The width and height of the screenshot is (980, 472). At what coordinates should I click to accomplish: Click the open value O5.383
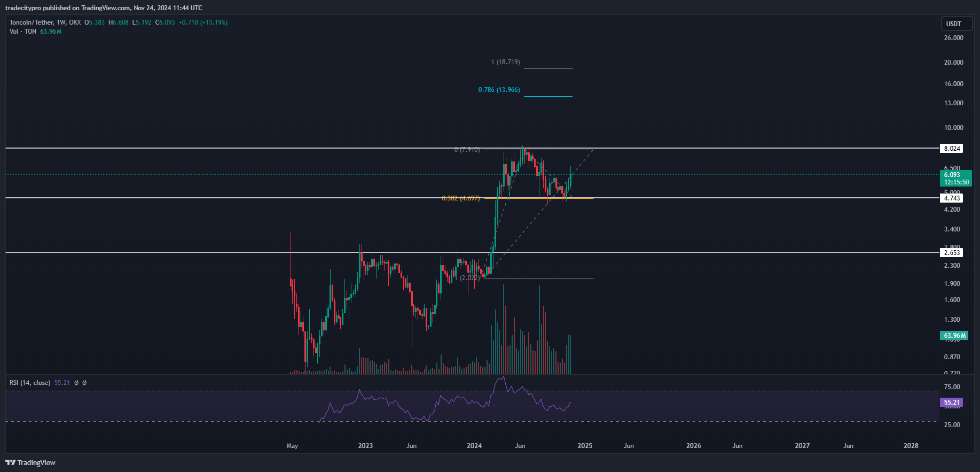click(x=95, y=22)
